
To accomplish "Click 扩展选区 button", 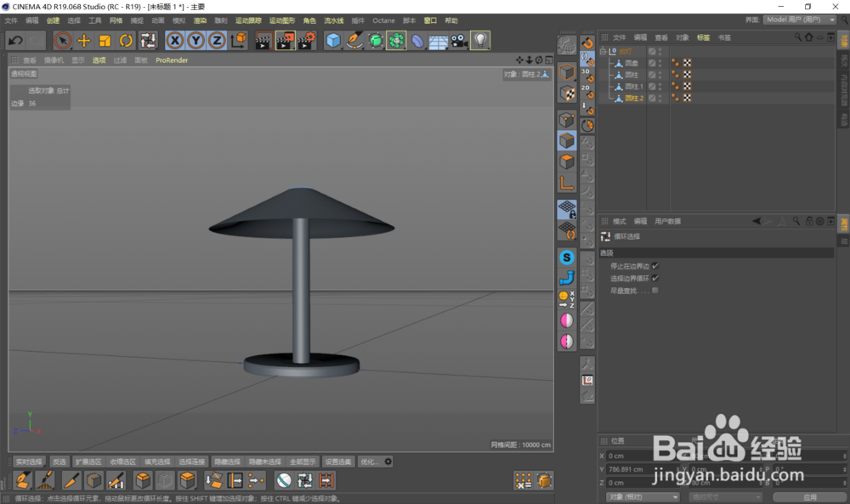I will pos(88,462).
